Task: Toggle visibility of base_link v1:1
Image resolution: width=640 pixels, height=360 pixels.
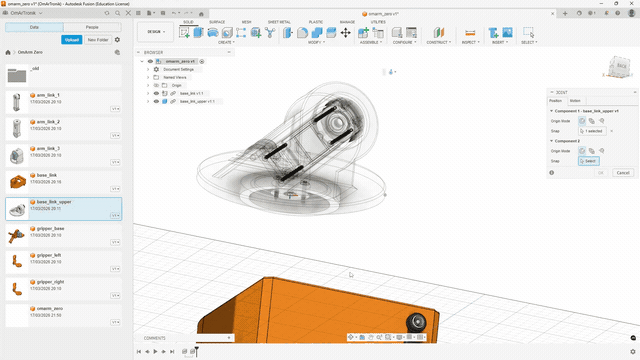Action: (x=156, y=93)
